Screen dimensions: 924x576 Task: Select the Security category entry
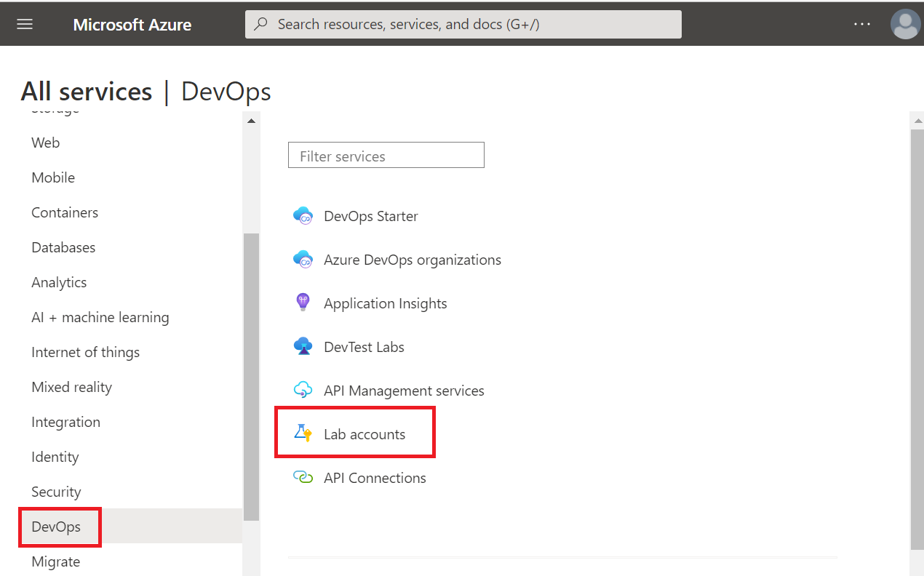click(x=56, y=491)
